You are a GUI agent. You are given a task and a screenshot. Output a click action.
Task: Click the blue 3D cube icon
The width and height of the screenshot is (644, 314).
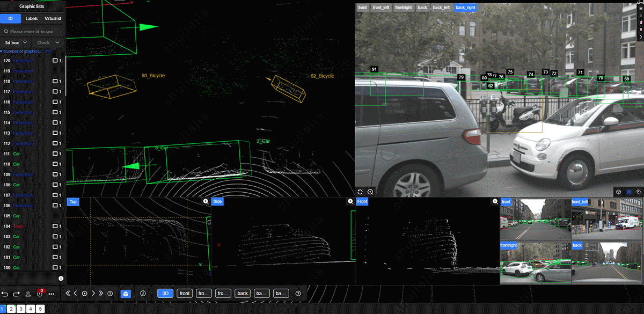125,294
